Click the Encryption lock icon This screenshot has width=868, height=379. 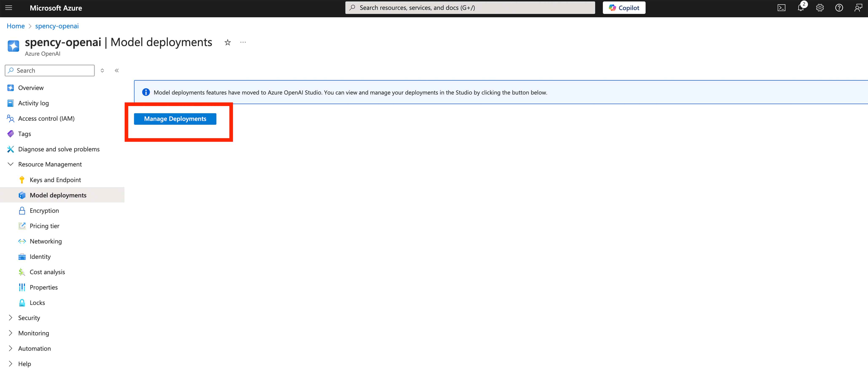tap(22, 211)
